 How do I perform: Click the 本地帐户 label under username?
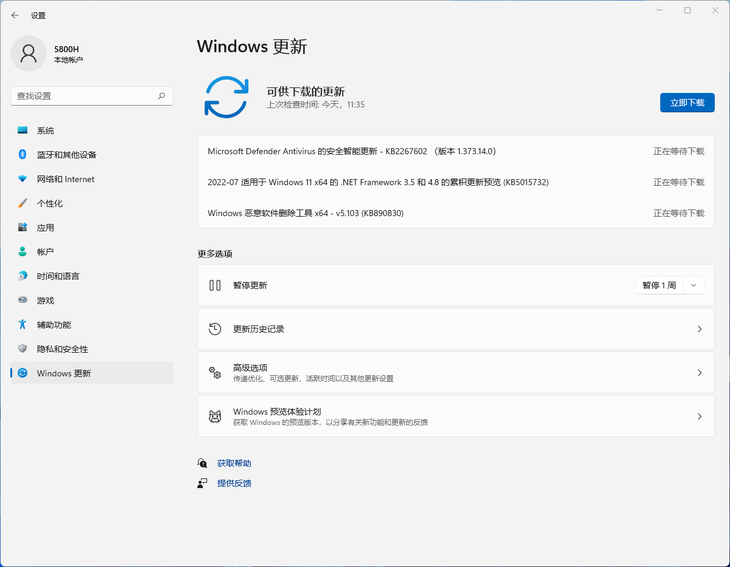pyautogui.click(x=68, y=60)
